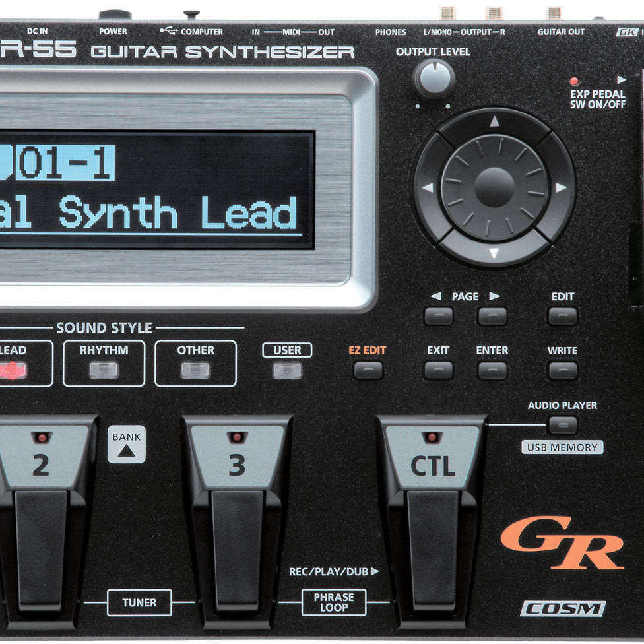Toggle the OTHER sound style button
Viewport: 644px width, 644px height.
pyautogui.click(x=195, y=370)
